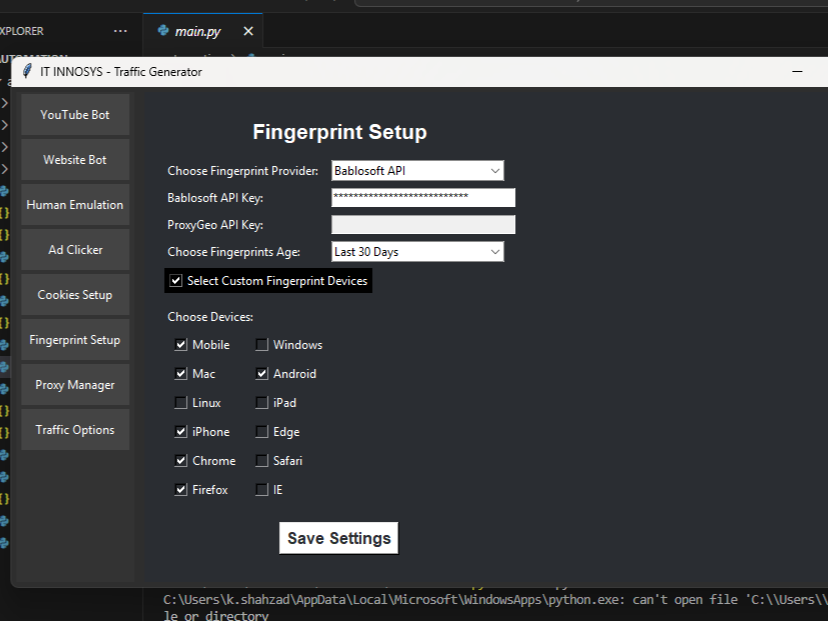The height and width of the screenshot is (621, 828).
Task: Enable the Windows device checkbox
Action: pos(262,345)
